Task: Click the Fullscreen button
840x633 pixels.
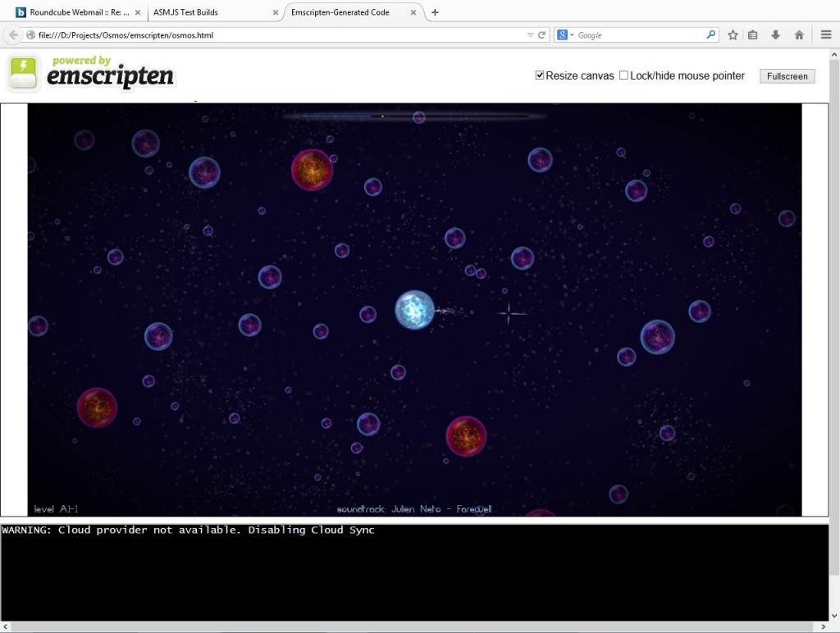Action: (787, 76)
